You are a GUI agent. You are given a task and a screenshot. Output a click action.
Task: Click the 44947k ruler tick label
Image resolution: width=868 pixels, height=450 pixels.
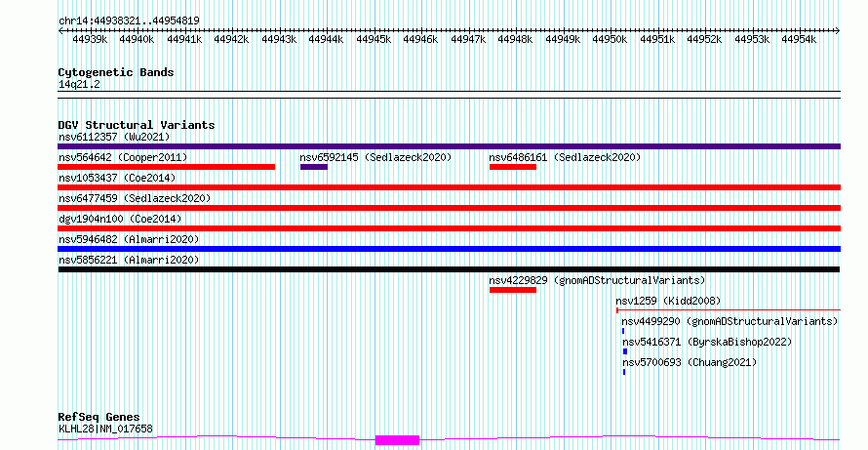pos(468,39)
